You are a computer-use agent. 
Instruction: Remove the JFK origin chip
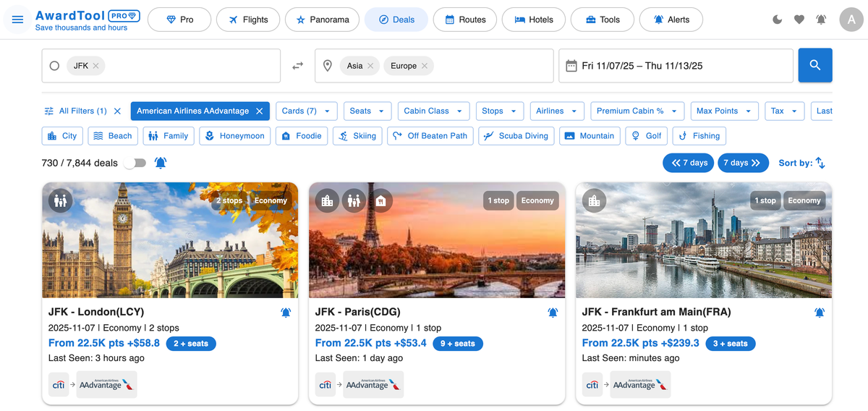[95, 66]
